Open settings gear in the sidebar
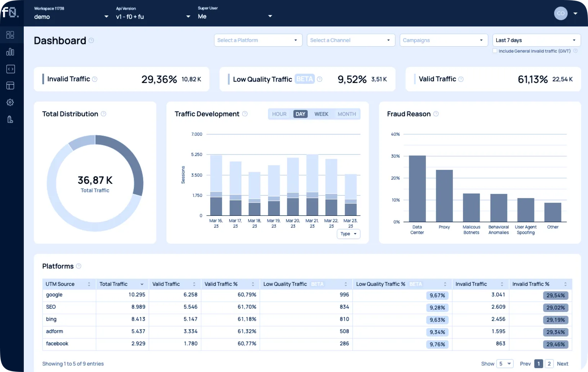 pos(10,103)
